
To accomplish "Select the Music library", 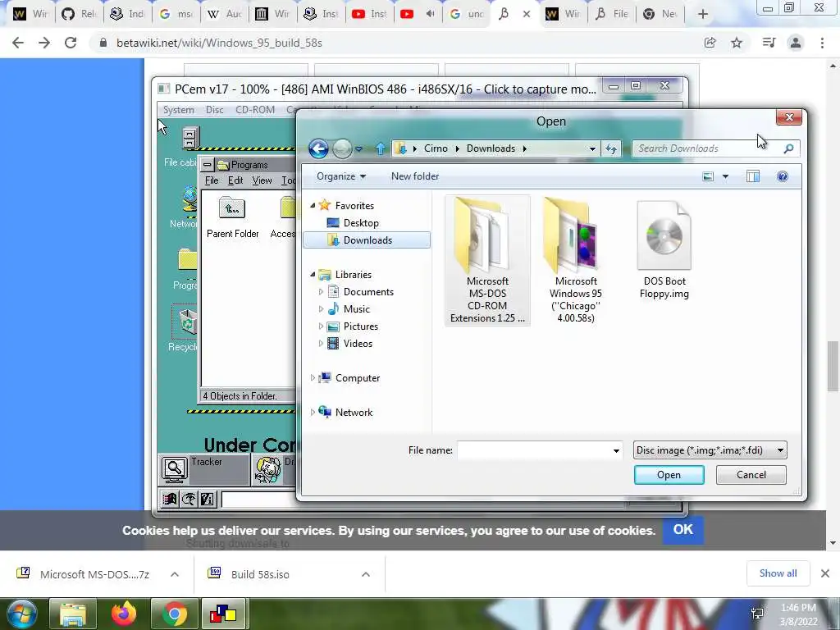I will pos(356,309).
